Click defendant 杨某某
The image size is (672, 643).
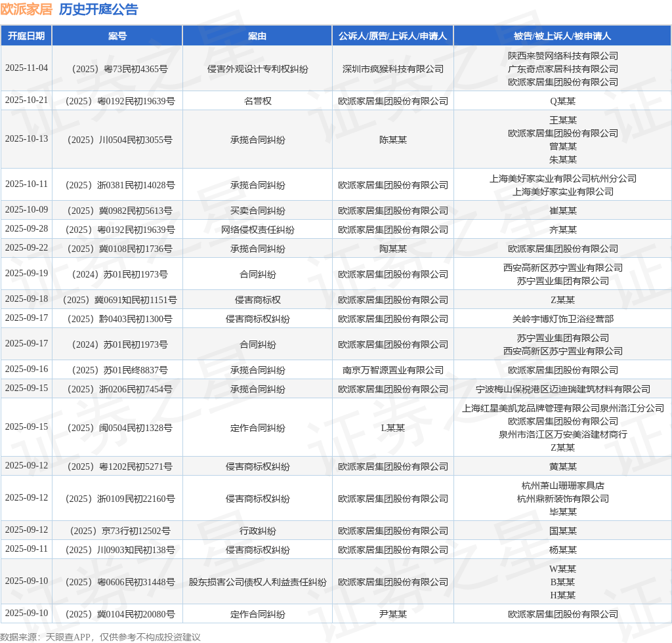[x=562, y=550]
